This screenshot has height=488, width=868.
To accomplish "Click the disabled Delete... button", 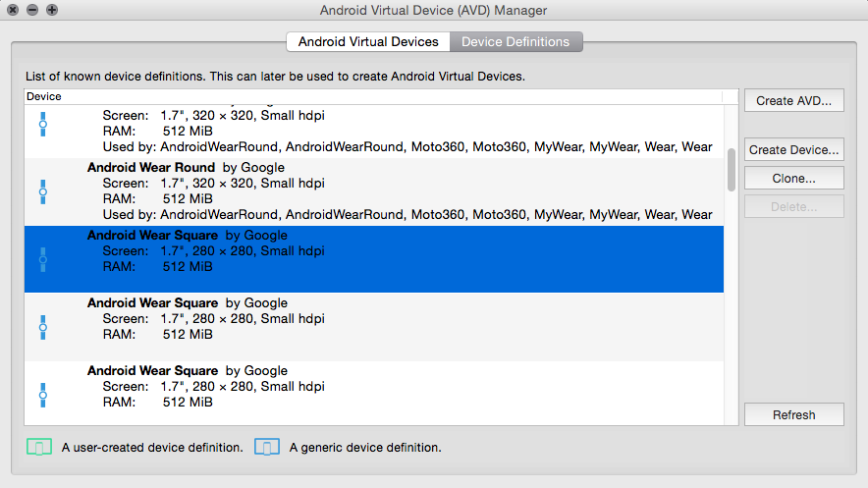I will click(x=793, y=206).
